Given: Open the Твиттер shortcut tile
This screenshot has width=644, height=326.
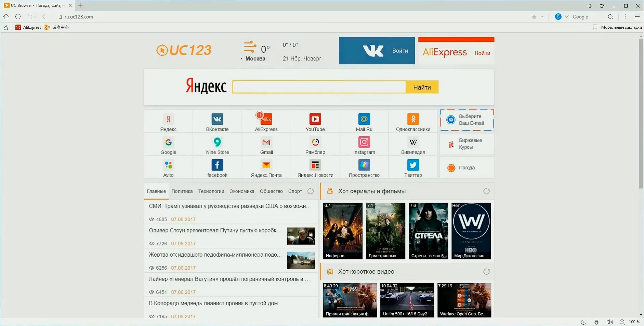Looking at the screenshot, I should [413, 167].
